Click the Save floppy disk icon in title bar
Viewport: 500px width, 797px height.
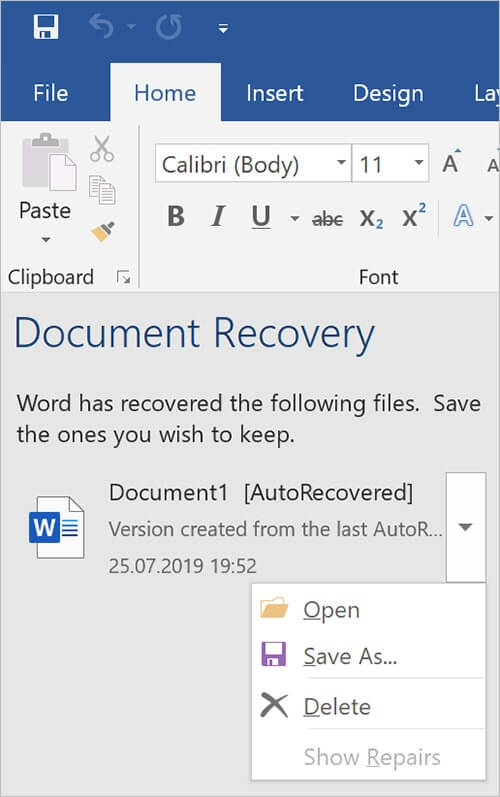coord(46,26)
